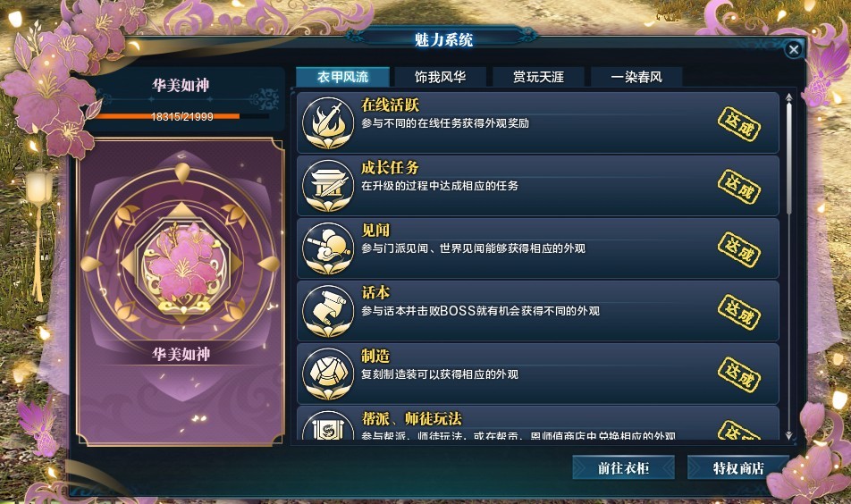Click the 话本 scroll icon

tap(328, 311)
